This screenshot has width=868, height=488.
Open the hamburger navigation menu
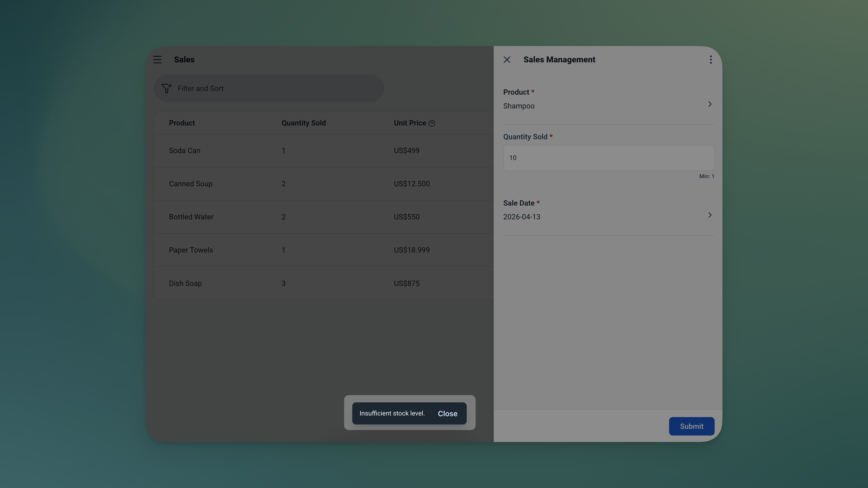click(x=157, y=60)
